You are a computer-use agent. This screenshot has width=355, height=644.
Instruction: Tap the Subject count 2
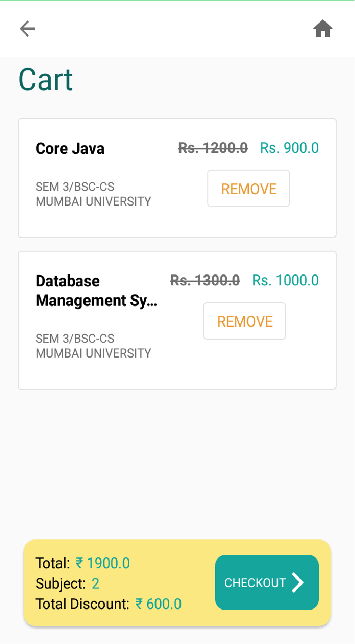click(96, 584)
